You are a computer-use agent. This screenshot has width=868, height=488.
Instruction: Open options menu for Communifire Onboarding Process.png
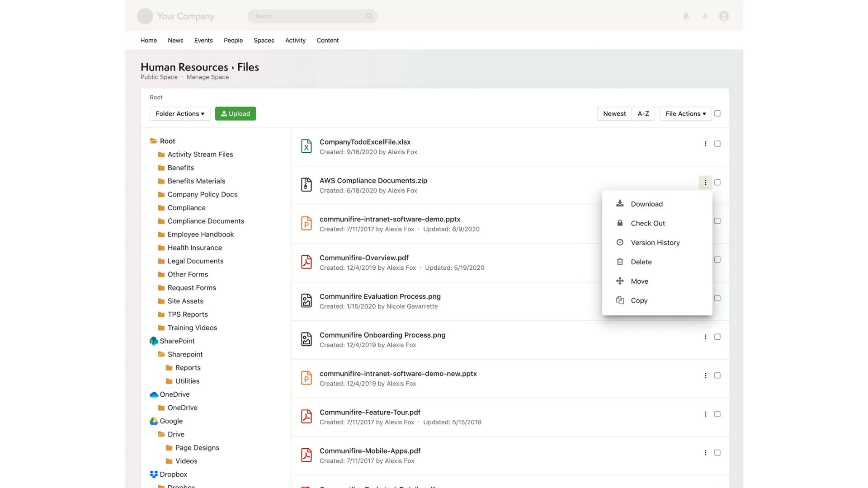[x=705, y=337]
